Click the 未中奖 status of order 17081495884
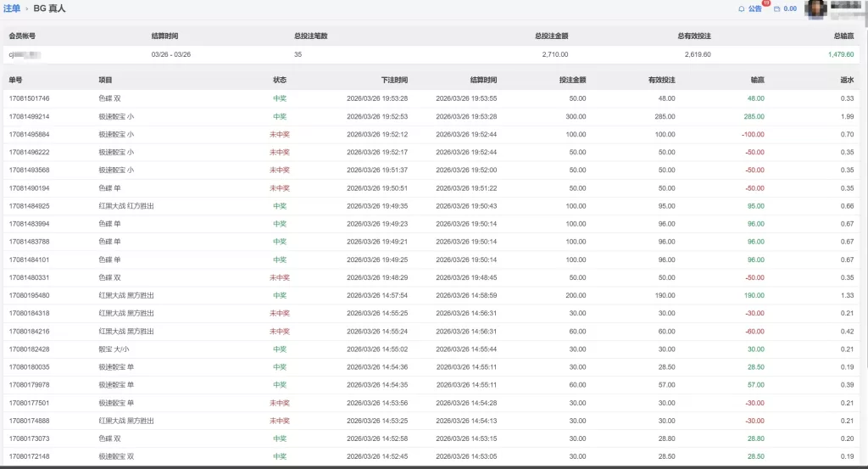The height and width of the screenshot is (469, 868). [x=280, y=134]
